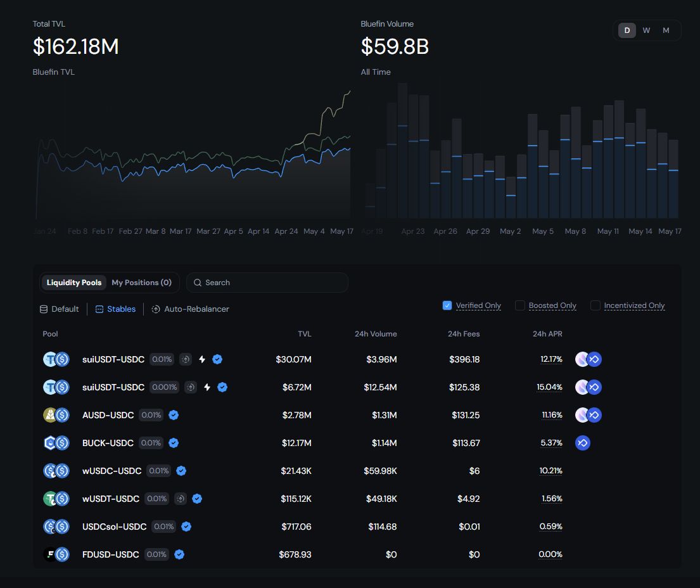This screenshot has width=700, height=588.
Task: Click the verified badge next to USDCsol-USDC
Action: (x=186, y=527)
